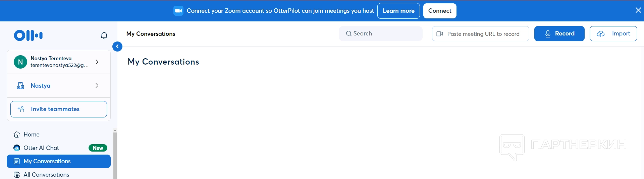The image size is (644, 179).
Task: Click the workspace building icon
Action: (x=20, y=86)
